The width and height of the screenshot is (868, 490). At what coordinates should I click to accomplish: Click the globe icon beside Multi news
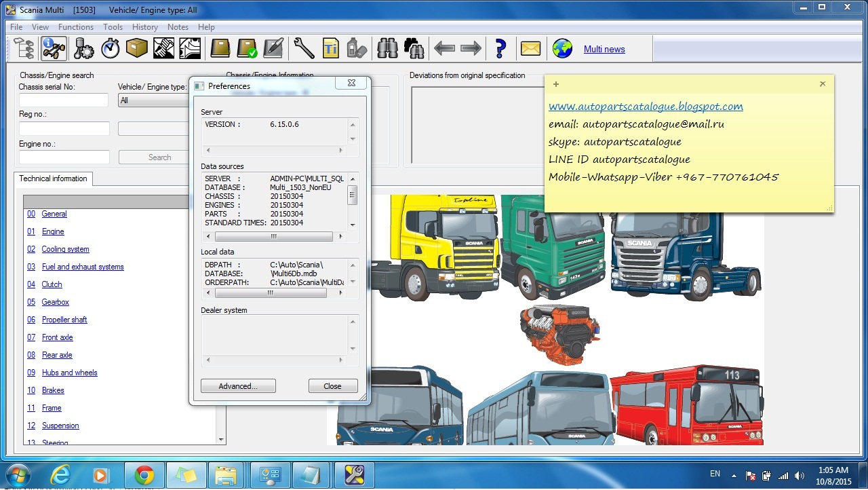(x=562, y=48)
